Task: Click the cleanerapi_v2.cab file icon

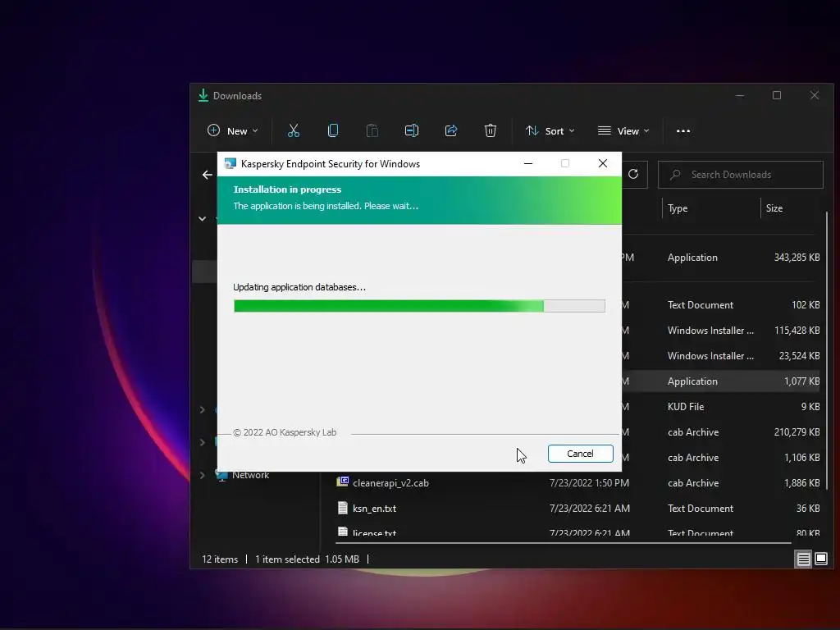Action: (343, 482)
